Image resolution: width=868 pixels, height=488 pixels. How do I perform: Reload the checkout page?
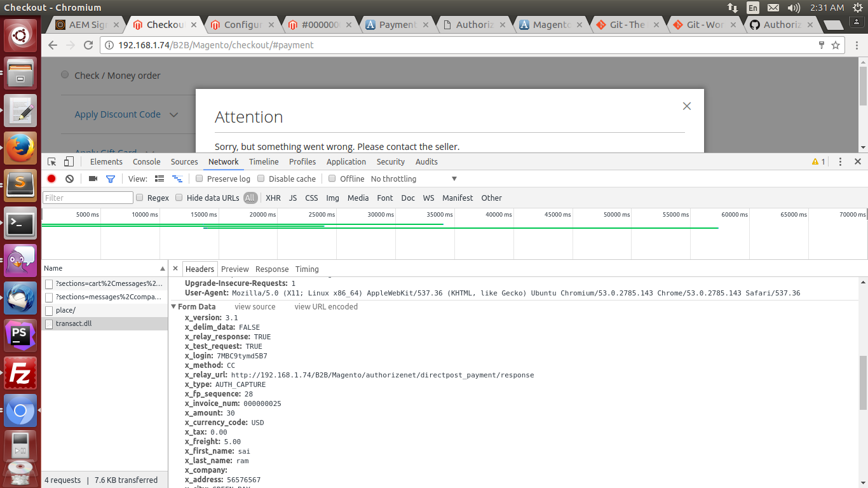[x=88, y=45]
